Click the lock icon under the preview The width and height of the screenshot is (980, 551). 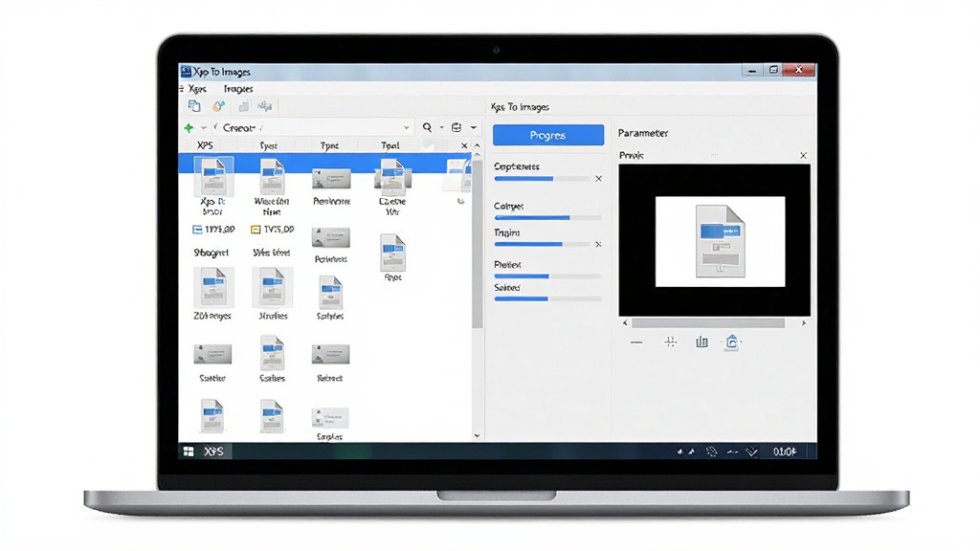(x=732, y=342)
